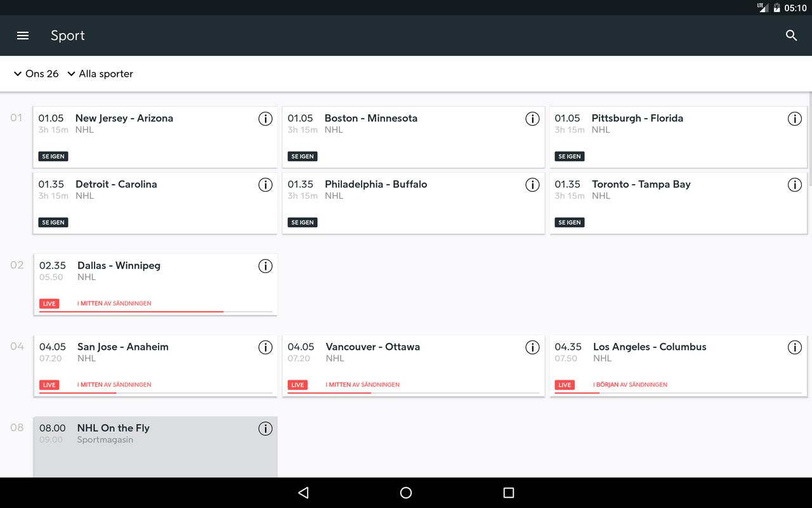Tap LIVE badge on Dallas - Winnipeg

tap(49, 304)
